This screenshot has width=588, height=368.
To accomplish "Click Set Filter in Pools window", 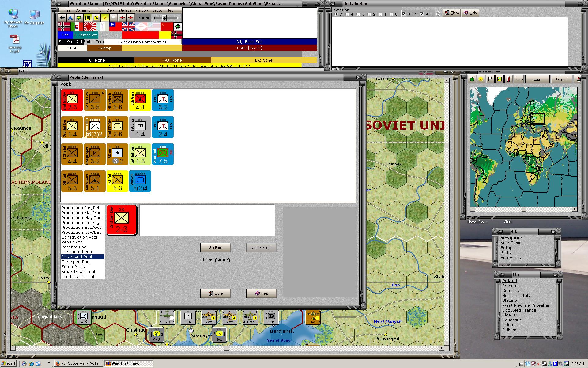I will 216,248.
